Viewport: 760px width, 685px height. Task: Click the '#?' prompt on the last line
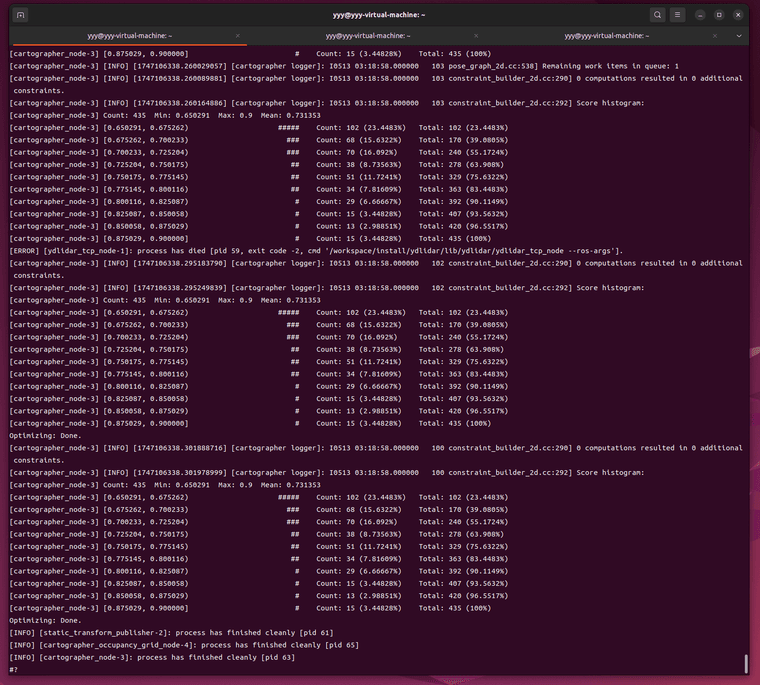click(14, 669)
